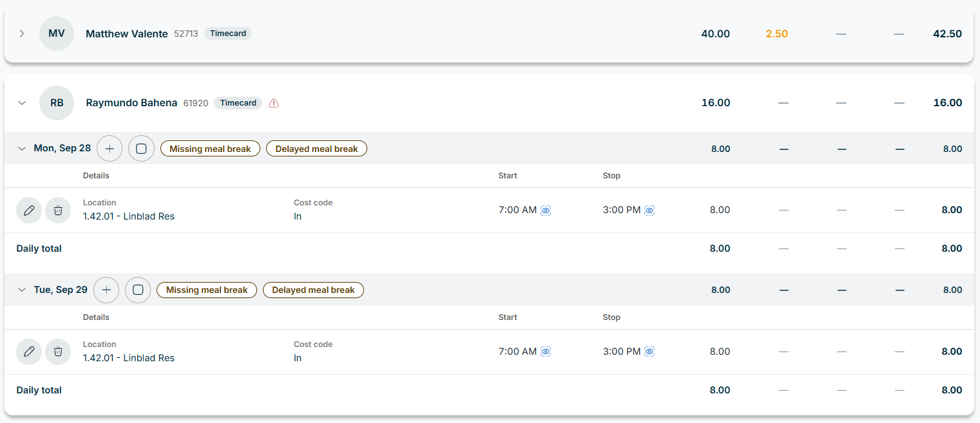Click Missing meal break tag on Mon, Sep 28
The image size is (980, 423).
[x=210, y=149]
